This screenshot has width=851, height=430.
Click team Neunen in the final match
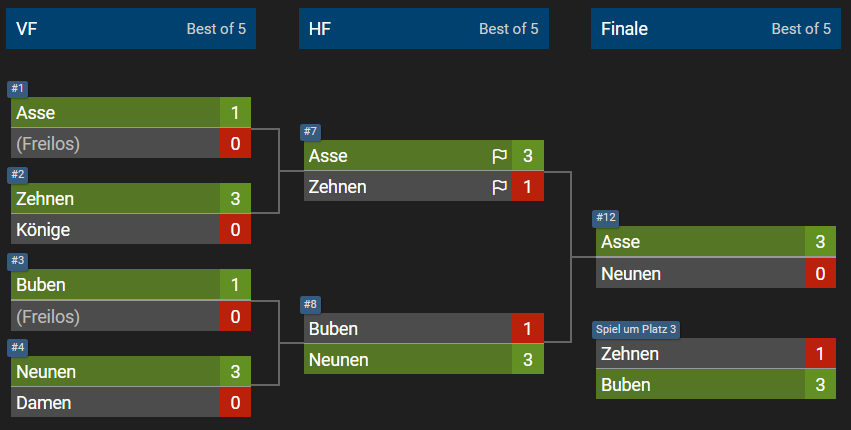[x=701, y=273]
